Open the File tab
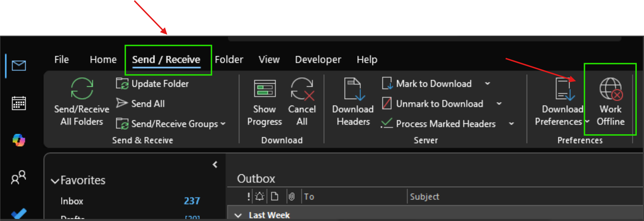Image resolution: width=644 pixels, height=221 pixels. (61, 60)
